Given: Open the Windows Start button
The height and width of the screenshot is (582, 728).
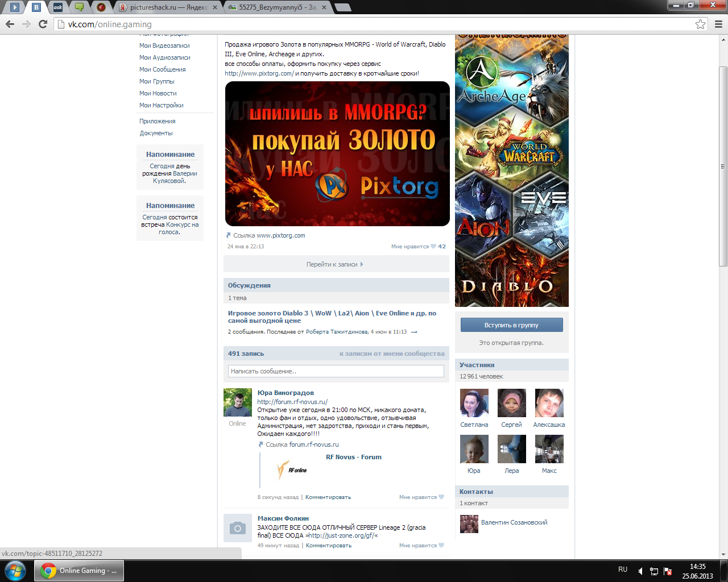Looking at the screenshot, I should pyautogui.click(x=15, y=571).
